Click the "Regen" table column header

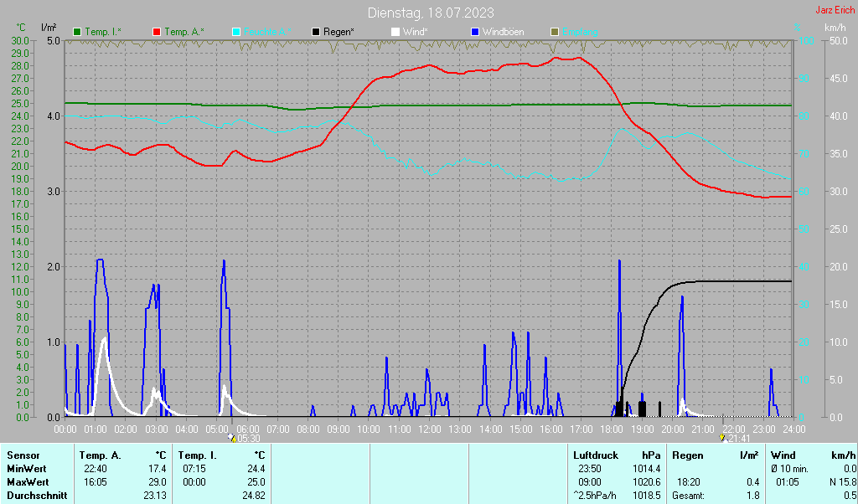tap(688, 455)
